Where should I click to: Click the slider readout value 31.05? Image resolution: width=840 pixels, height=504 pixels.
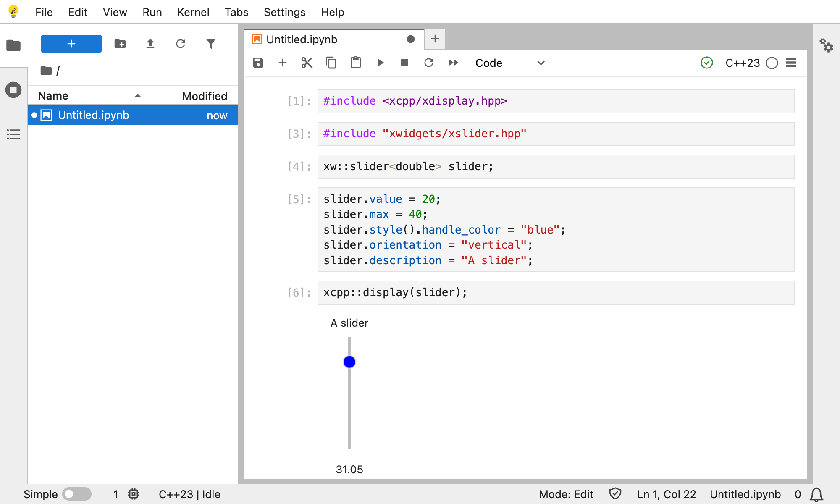[x=349, y=470]
